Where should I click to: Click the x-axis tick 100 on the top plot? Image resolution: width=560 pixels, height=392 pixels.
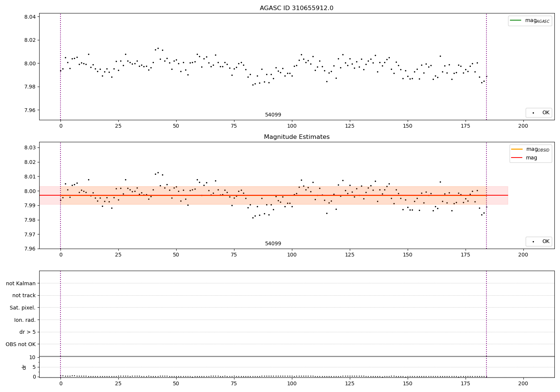[x=292, y=126]
